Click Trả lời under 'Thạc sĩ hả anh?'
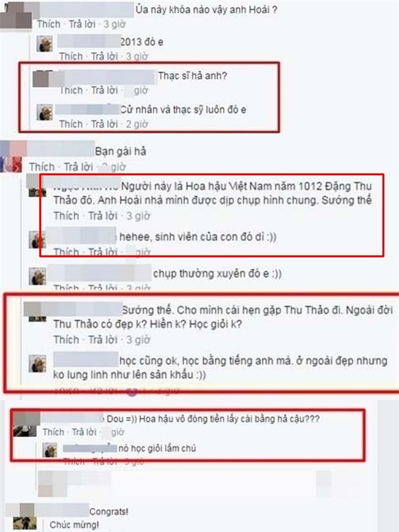The image size is (399, 532). (x=104, y=90)
